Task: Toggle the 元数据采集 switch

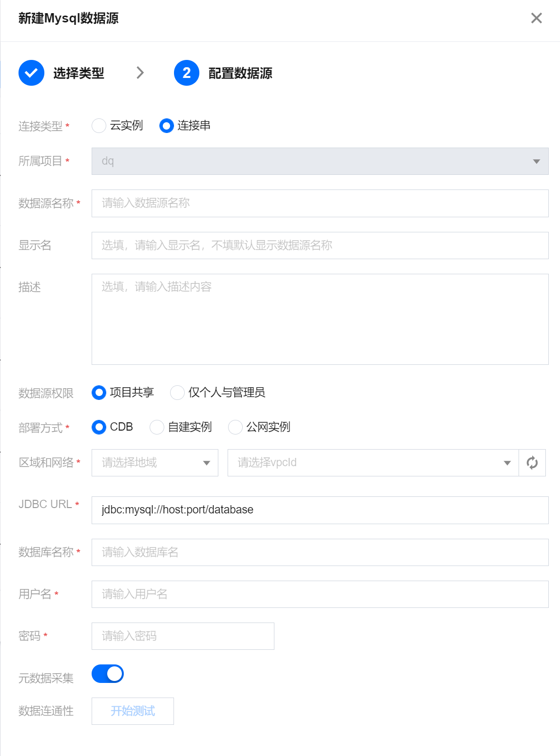Action: [108, 674]
